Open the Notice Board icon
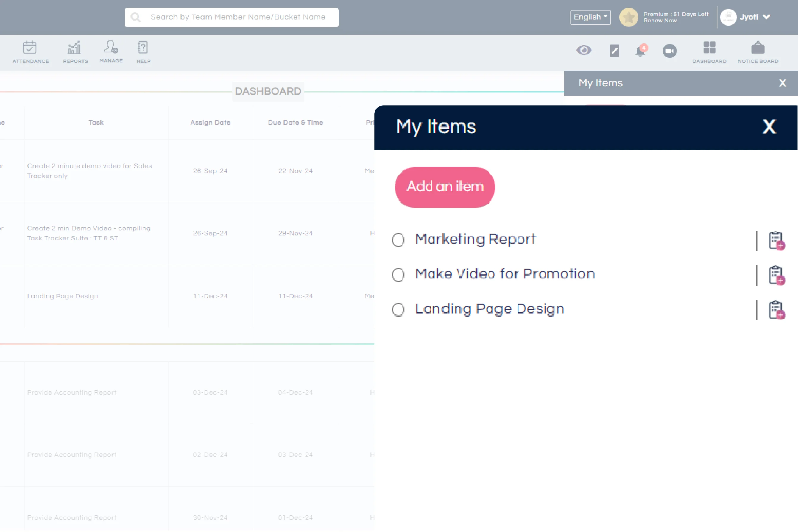798x532 pixels. 758,48
